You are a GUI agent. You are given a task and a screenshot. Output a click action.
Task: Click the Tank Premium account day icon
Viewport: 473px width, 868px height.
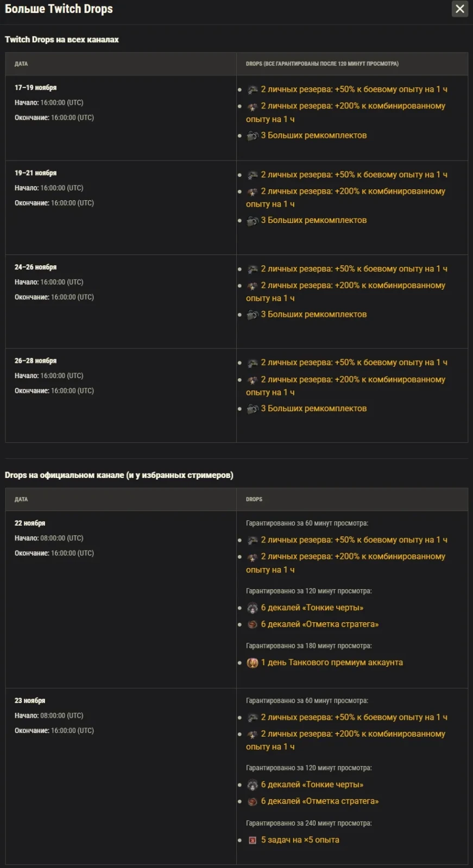tap(253, 662)
